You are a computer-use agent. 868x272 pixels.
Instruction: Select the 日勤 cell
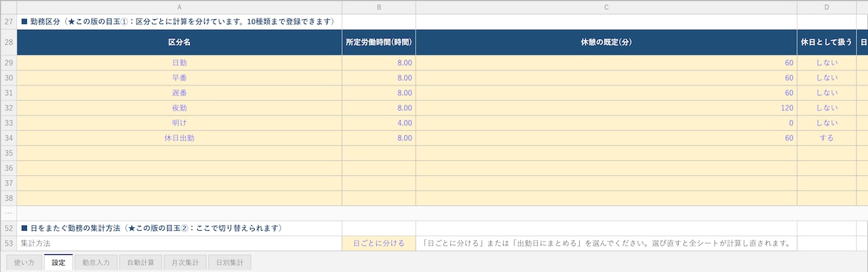[179, 63]
